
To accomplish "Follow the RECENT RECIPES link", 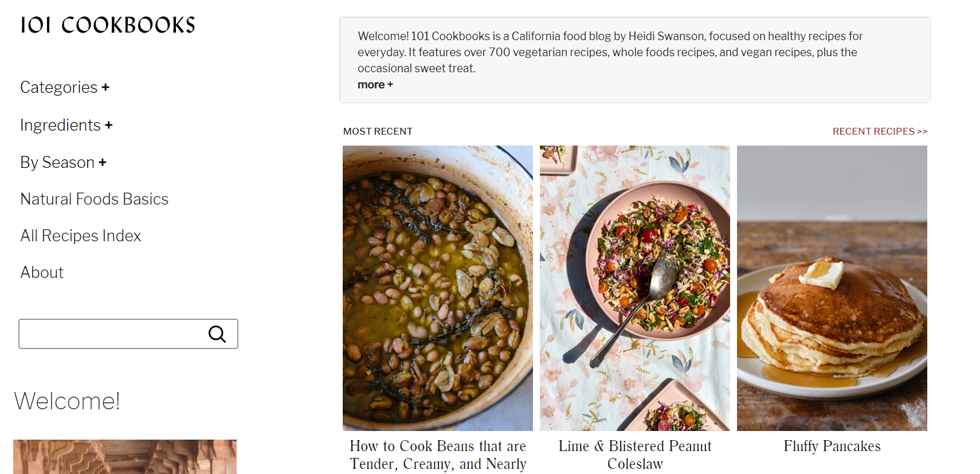I will [880, 131].
